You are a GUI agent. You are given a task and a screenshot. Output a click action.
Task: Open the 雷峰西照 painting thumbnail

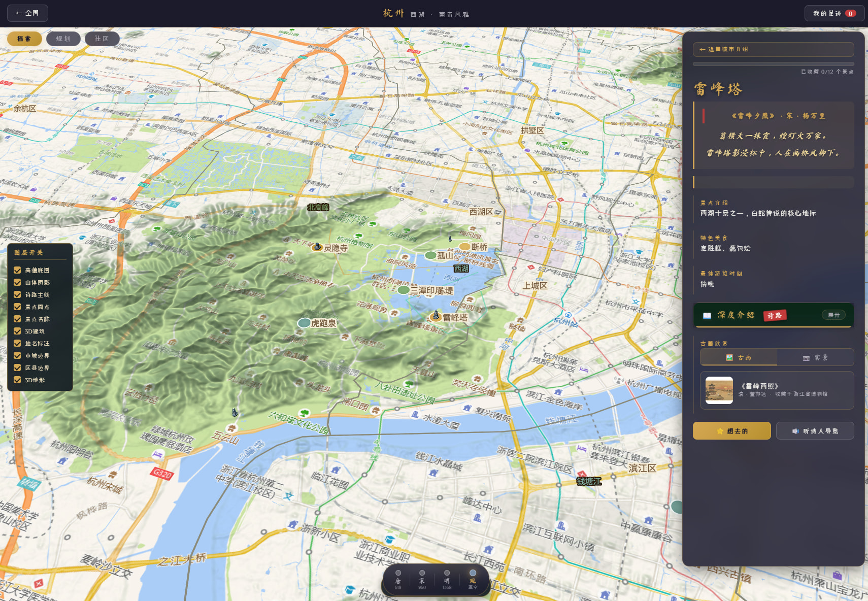(x=719, y=390)
